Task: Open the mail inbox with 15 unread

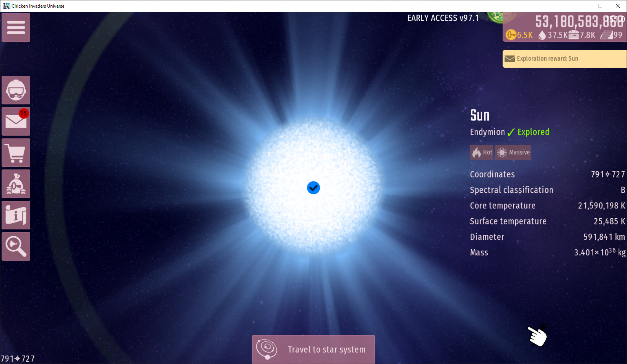Action: click(x=16, y=121)
